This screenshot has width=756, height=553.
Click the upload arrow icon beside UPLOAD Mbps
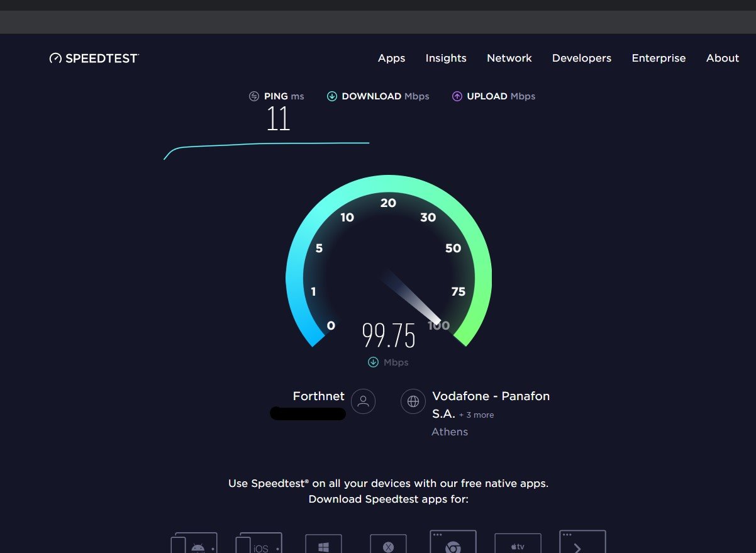457,96
